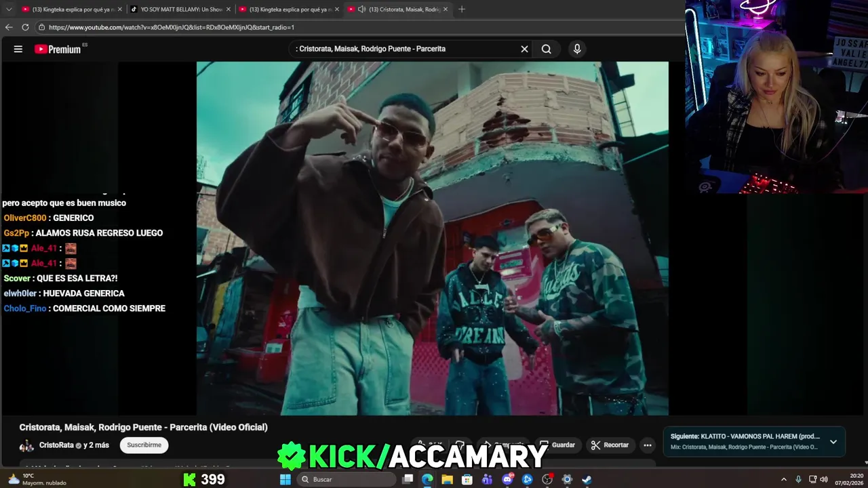The height and width of the screenshot is (488, 868).
Task: Click the taskbar Buscar search box
Action: (346, 479)
